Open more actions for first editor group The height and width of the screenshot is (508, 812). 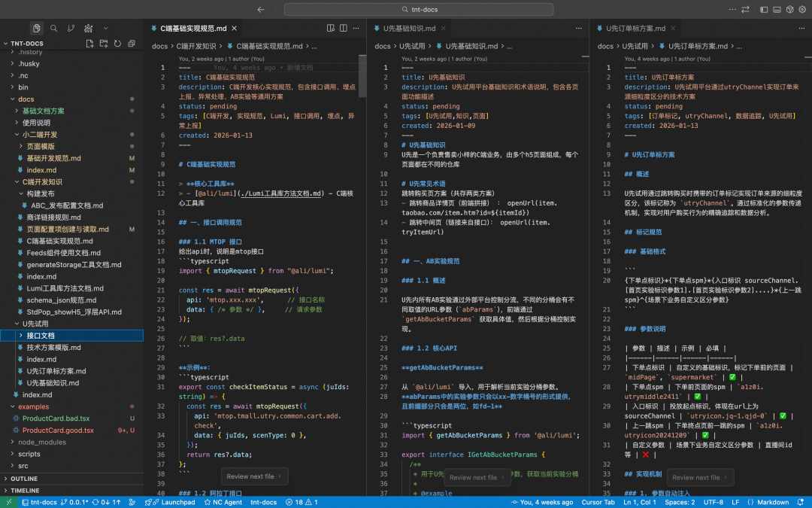click(356, 28)
